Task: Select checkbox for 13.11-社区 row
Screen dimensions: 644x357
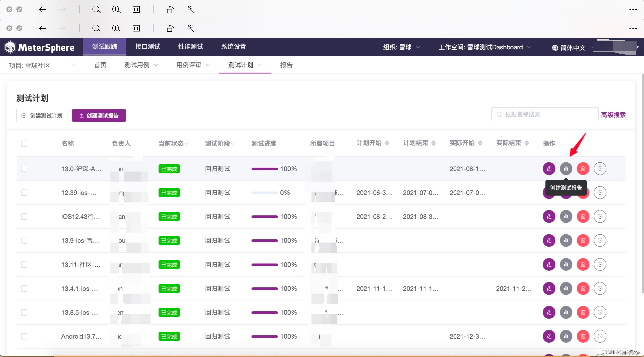Action: (x=24, y=265)
